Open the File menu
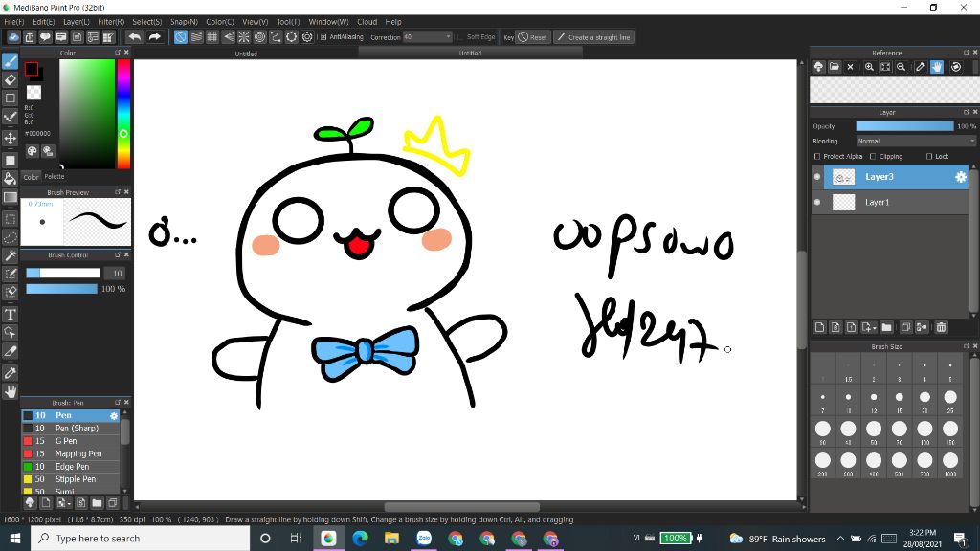Image resolution: width=980 pixels, height=551 pixels. tap(14, 22)
